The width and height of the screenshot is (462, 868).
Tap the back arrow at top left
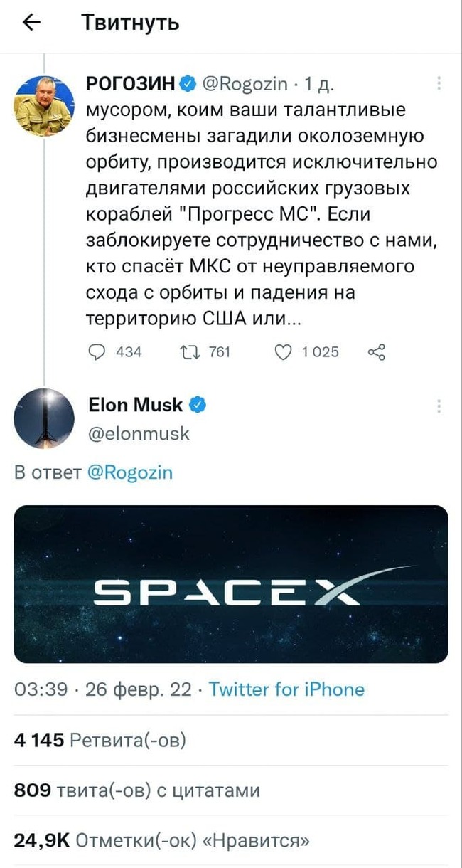tap(31, 22)
